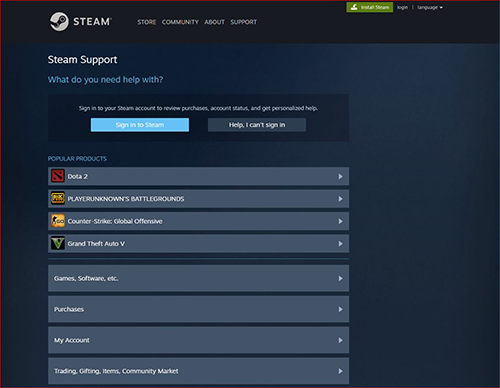Open Games, Software, etc. category
Screen dimensions: 500x388
198,278
